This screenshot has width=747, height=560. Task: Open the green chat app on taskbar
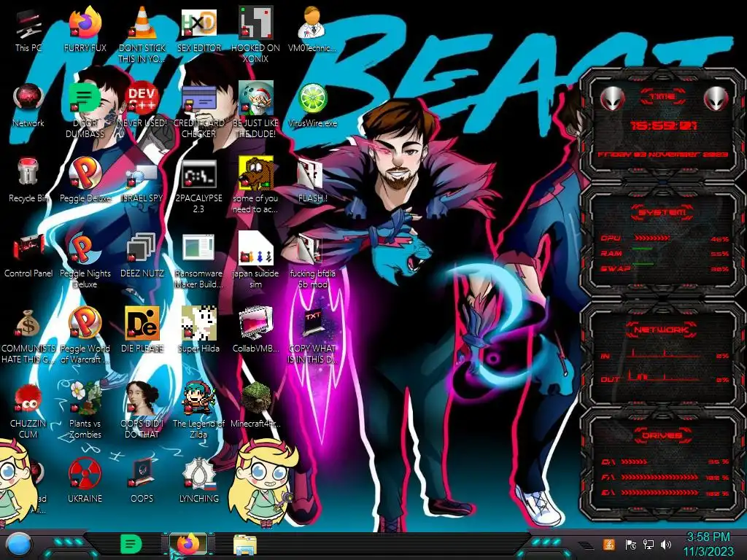tap(131, 544)
